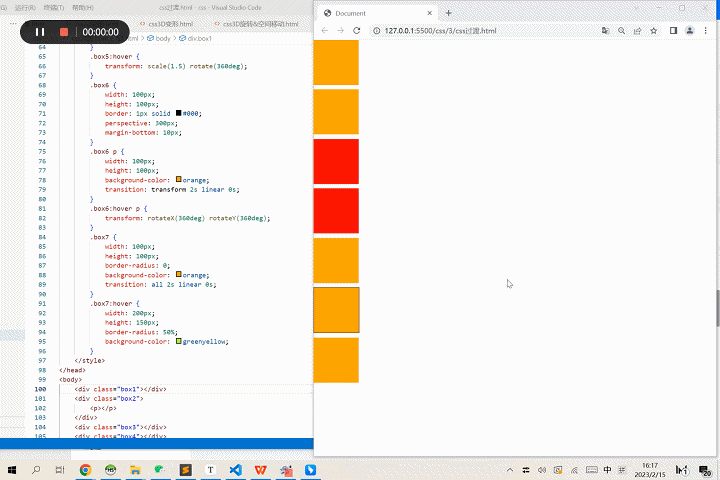720x480 pixels.
Task: Show hidden system tray icons
Action: click(x=510, y=470)
